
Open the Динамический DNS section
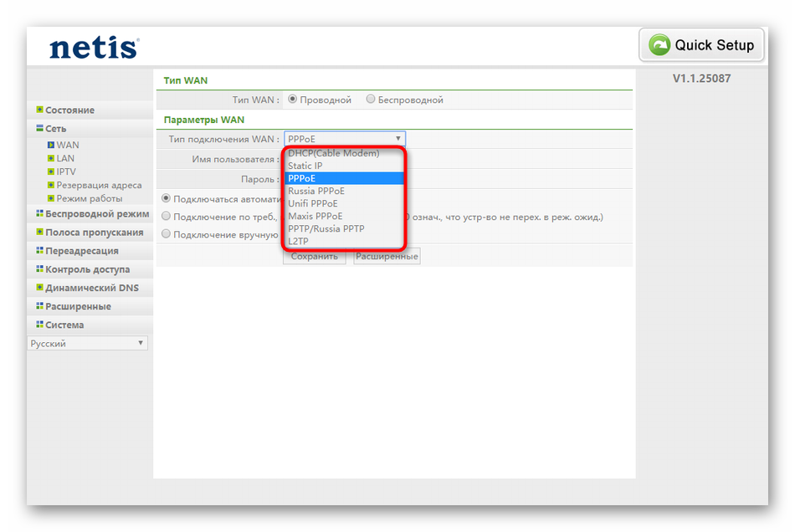tap(92, 288)
